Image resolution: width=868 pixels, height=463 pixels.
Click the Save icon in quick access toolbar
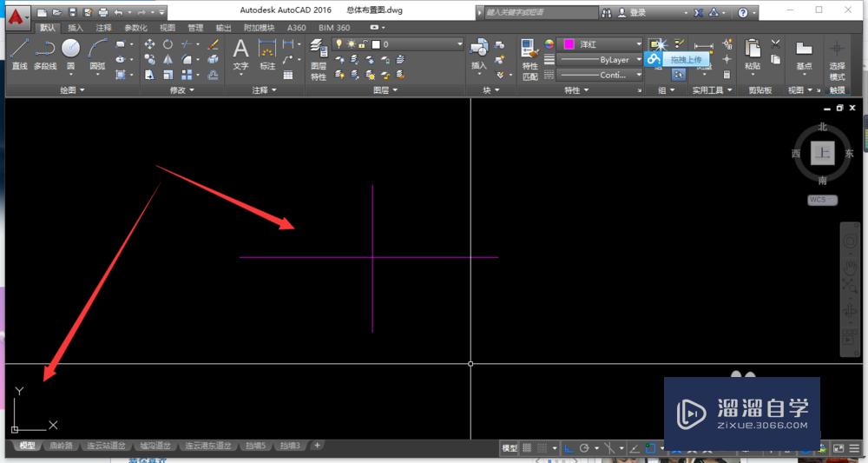click(x=73, y=12)
